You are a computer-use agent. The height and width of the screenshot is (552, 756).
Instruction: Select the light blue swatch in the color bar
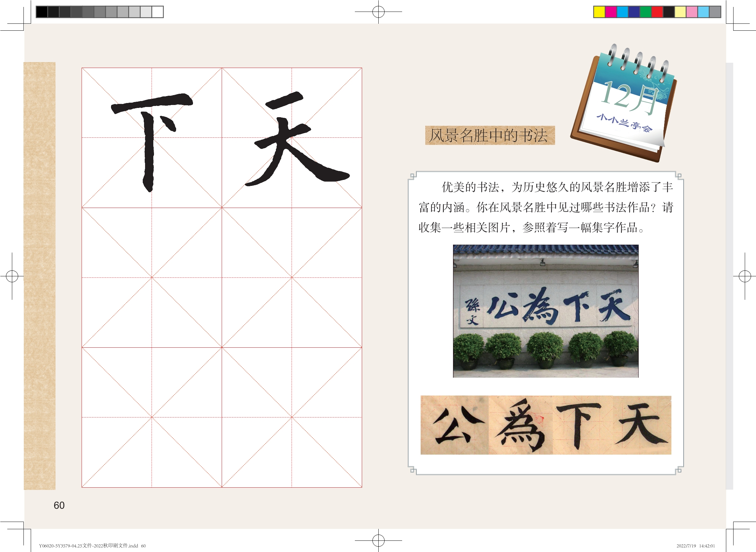pyautogui.click(x=703, y=12)
